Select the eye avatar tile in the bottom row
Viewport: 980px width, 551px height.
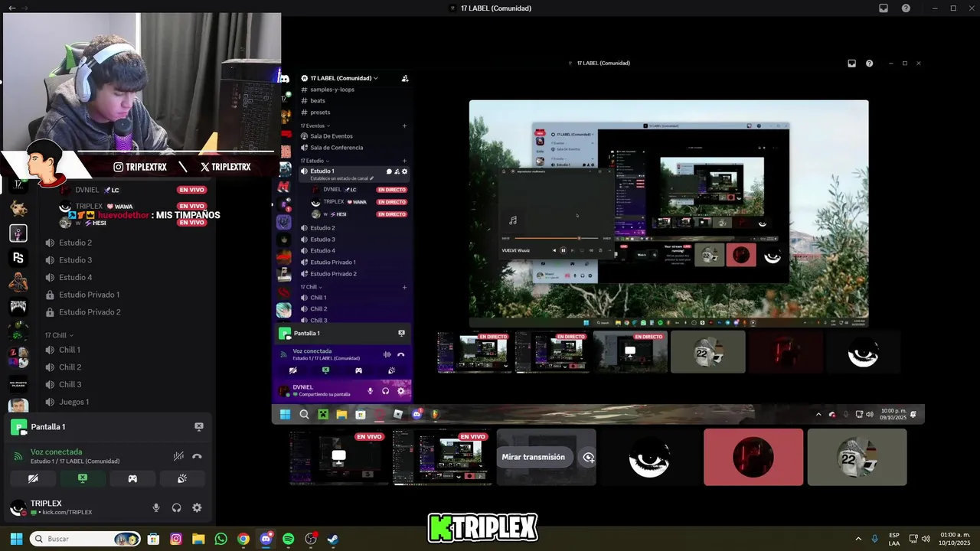[649, 457]
